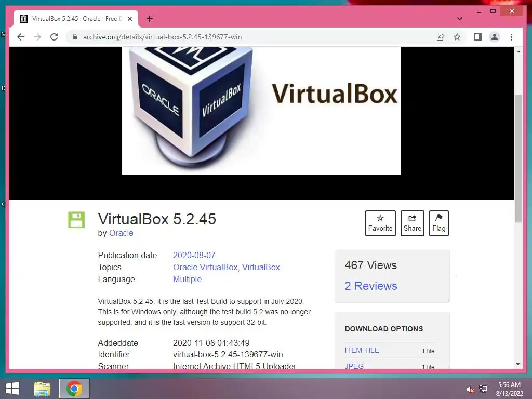Share this archive item

[412, 223]
